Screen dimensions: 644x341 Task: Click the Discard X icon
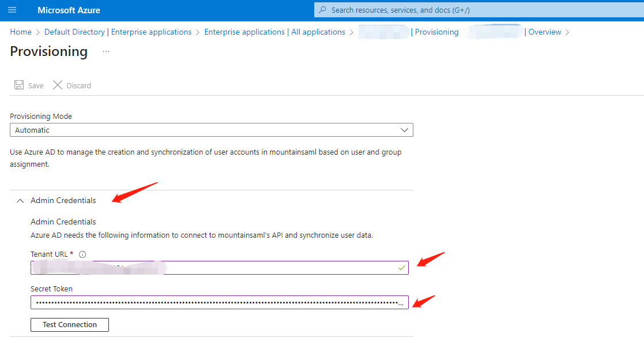pyautogui.click(x=58, y=85)
